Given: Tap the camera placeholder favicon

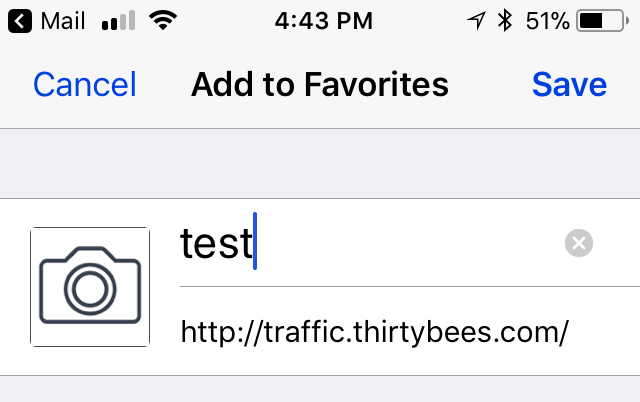Looking at the screenshot, I should click(x=90, y=287).
